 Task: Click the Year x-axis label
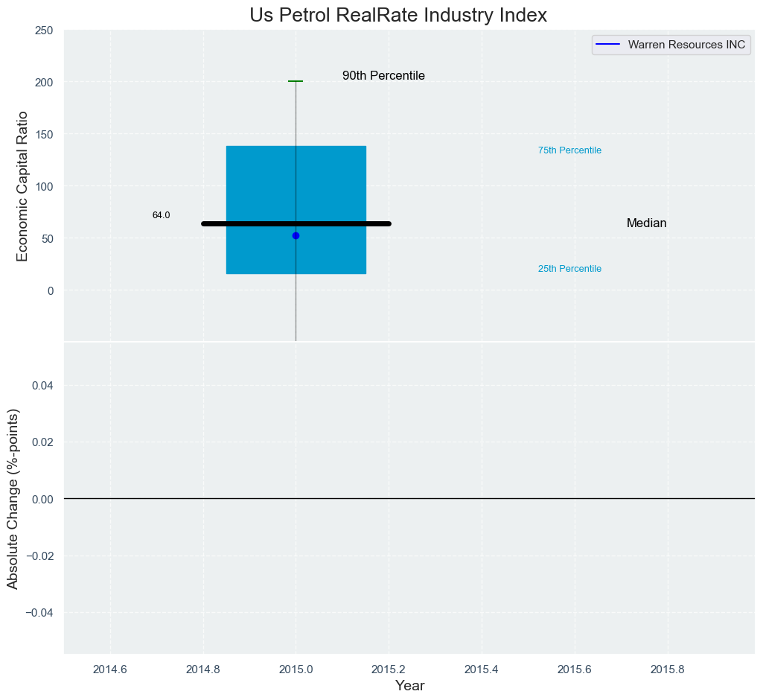point(409,686)
